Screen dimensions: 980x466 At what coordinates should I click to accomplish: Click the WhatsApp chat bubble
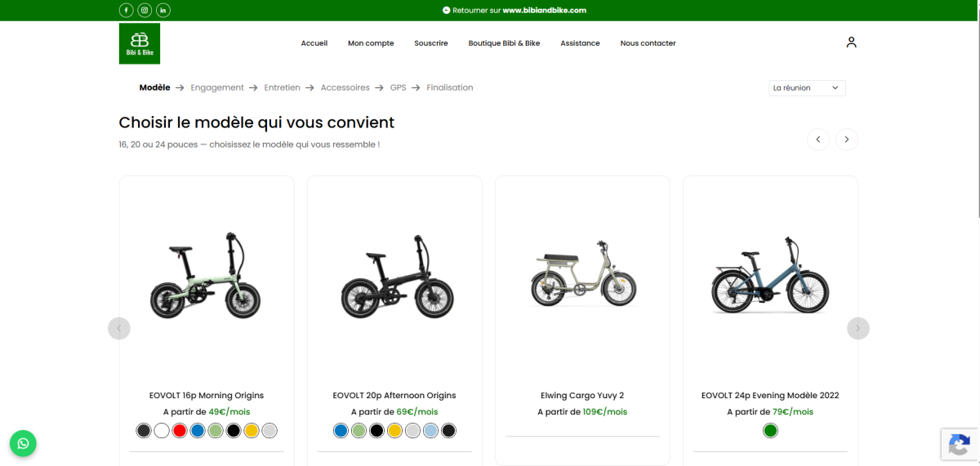(x=23, y=443)
